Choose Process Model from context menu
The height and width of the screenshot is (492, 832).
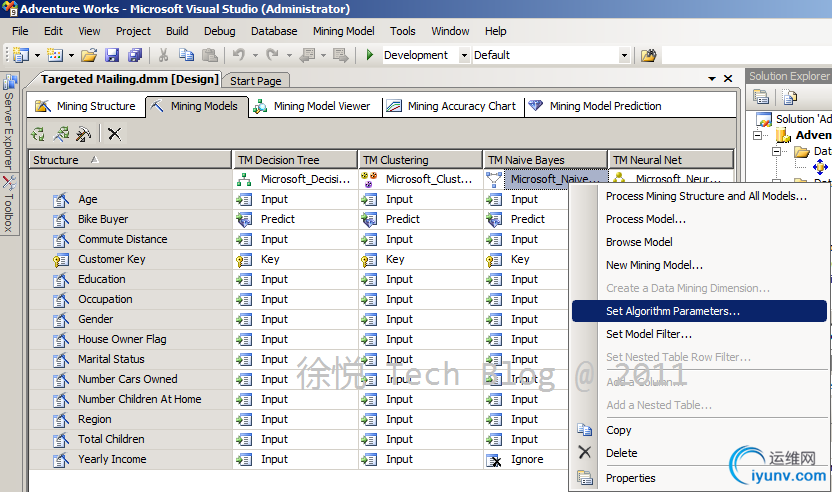[699, 219]
